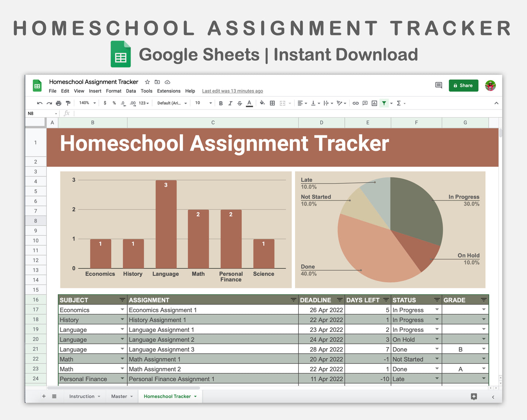Apply strikethrough formatting
The width and height of the screenshot is (527, 420).
click(x=240, y=103)
